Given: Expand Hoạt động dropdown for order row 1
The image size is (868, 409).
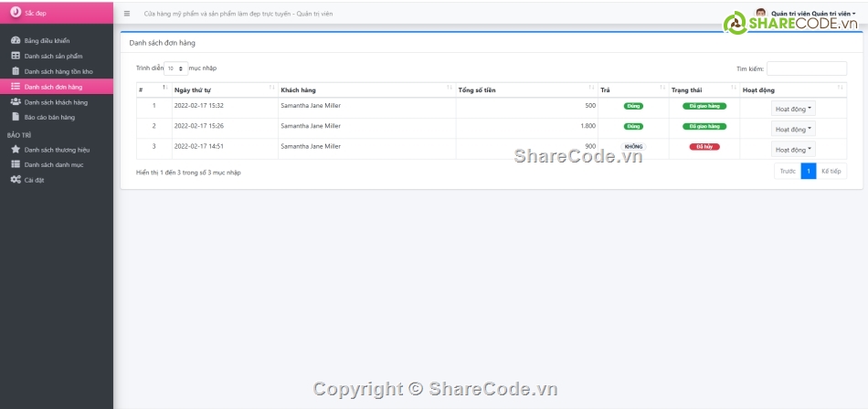Looking at the screenshot, I should click(x=793, y=109).
